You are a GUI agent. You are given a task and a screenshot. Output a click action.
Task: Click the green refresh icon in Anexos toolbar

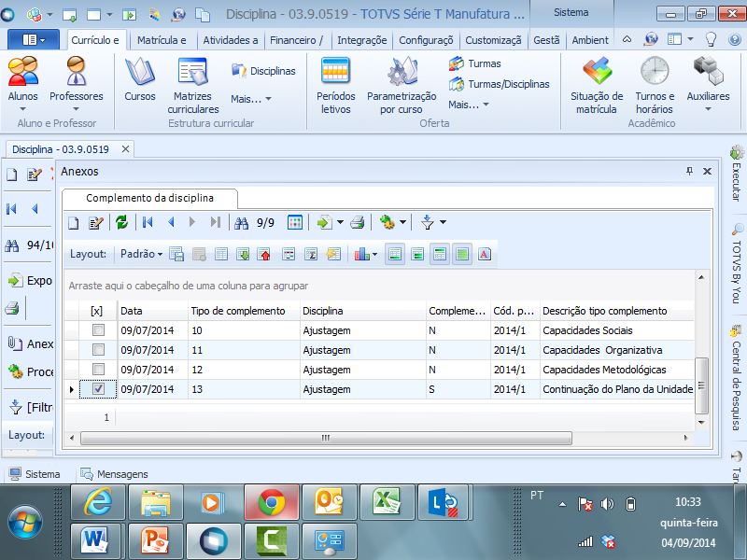(121, 222)
